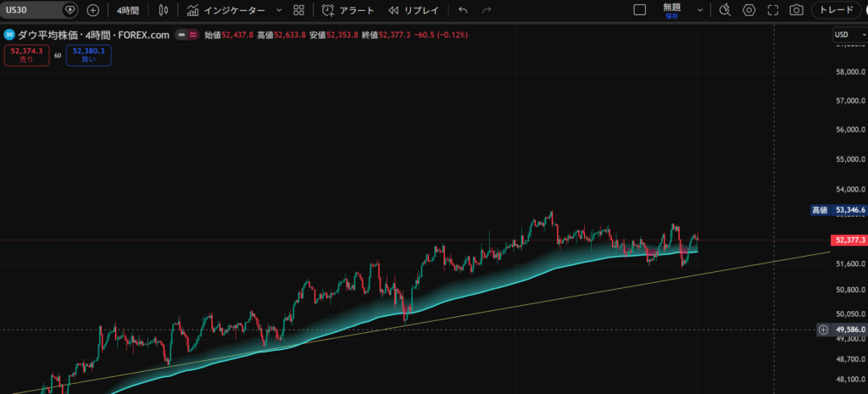The image size is (868, 394).
Task: Open the インジケーター indicators dialog
Action: tap(225, 10)
